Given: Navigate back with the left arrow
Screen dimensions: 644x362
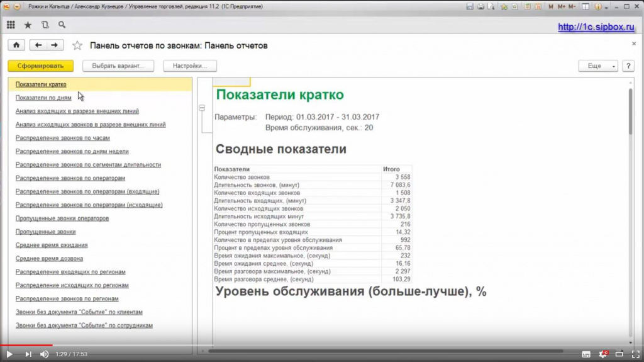Looking at the screenshot, I should coord(39,45).
